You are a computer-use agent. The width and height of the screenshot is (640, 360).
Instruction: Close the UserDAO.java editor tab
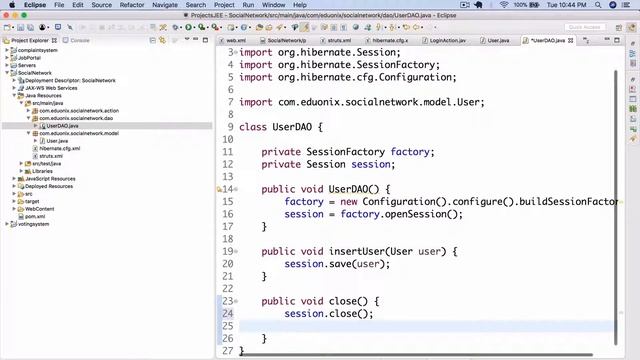[x=571, y=40]
